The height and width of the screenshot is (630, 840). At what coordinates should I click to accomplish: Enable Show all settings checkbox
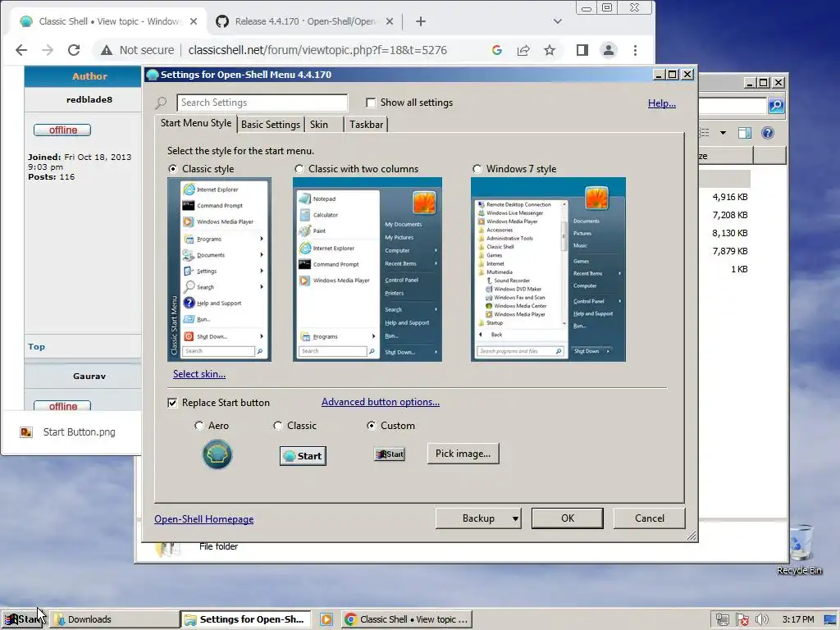371,103
